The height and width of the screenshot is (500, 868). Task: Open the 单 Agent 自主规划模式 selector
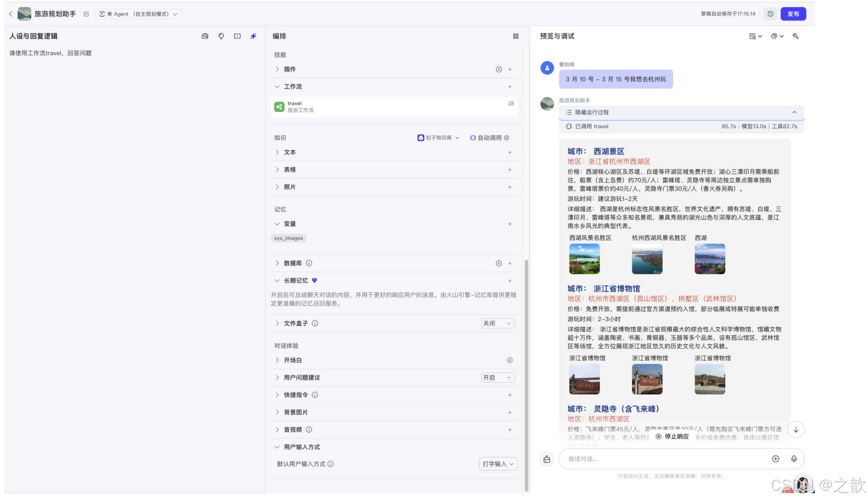[139, 14]
